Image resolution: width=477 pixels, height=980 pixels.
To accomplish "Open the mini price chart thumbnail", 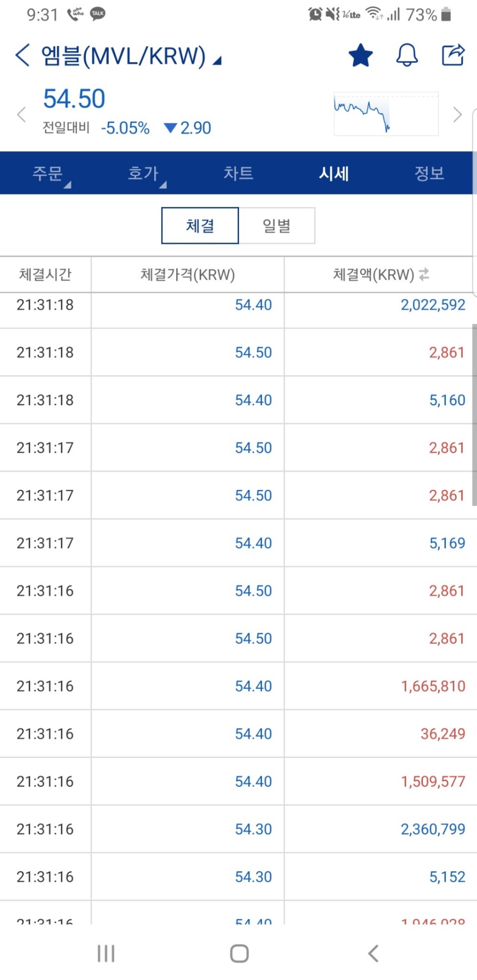I will (x=386, y=114).
